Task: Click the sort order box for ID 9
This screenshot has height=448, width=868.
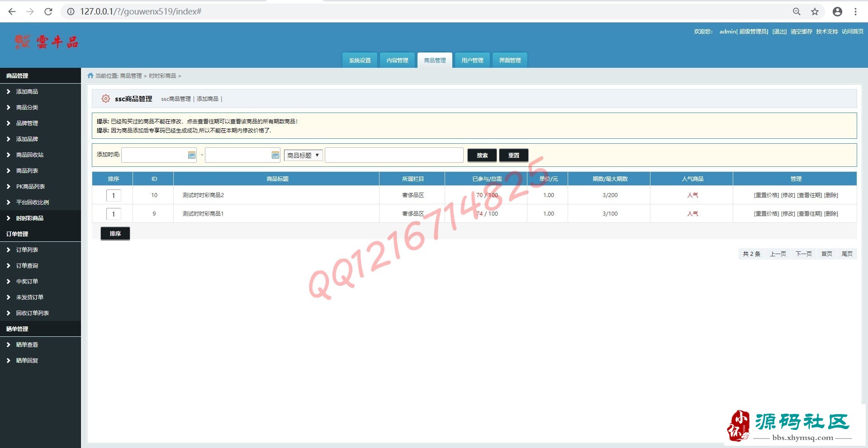Action: pos(114,214)
